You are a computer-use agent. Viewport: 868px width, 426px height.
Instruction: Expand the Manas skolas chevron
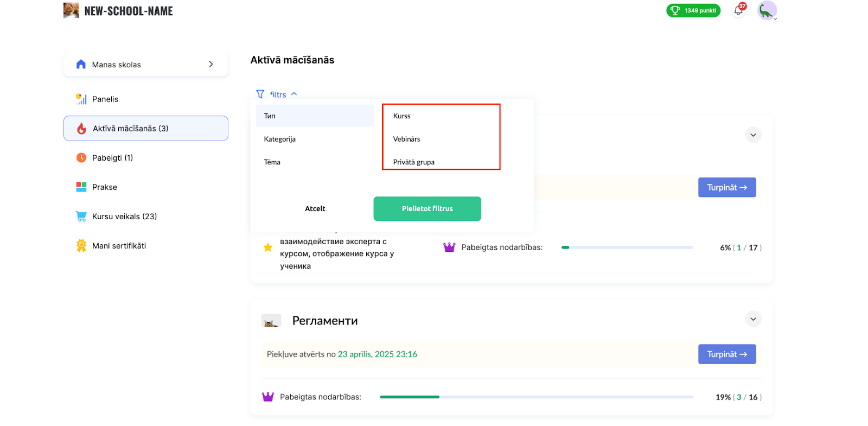pos(211,64)
